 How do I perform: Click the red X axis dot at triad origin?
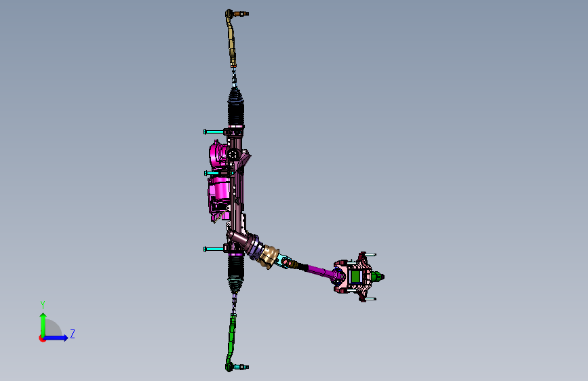[41, 338]
